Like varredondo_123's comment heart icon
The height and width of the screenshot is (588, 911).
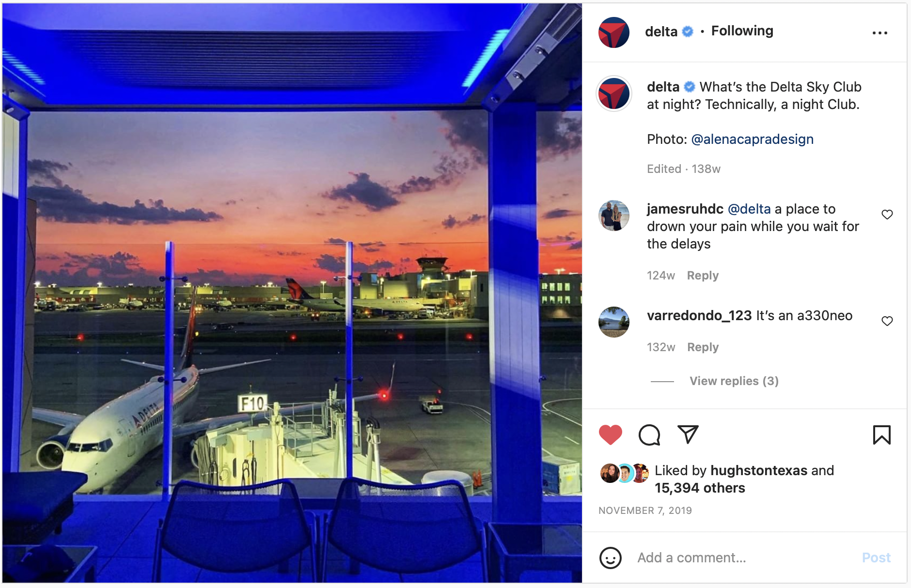click(x=887, y=321)
